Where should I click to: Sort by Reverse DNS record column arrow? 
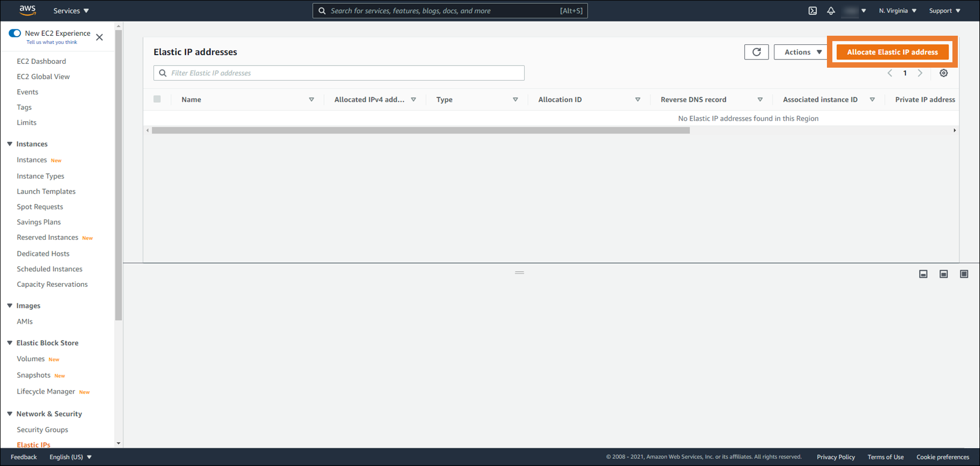[760, 100]
